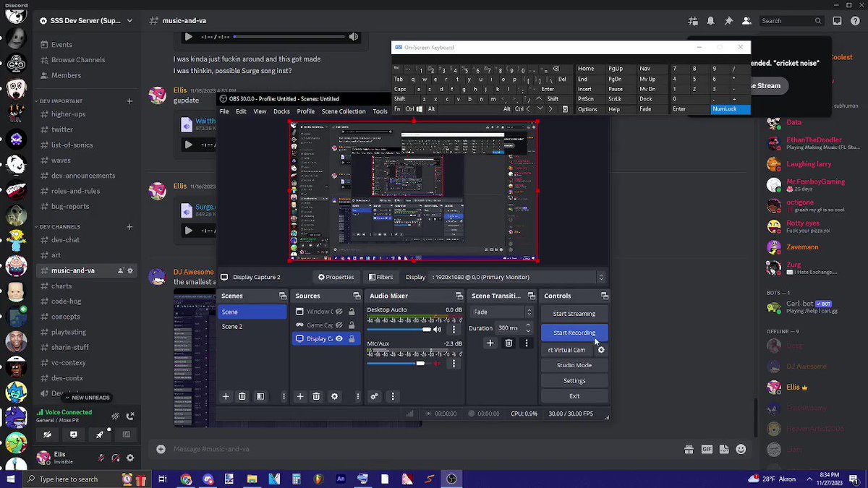Viewport: 868px width, 488px height.
Task: Add a configurable transition with plus icon
Action: 490,343
